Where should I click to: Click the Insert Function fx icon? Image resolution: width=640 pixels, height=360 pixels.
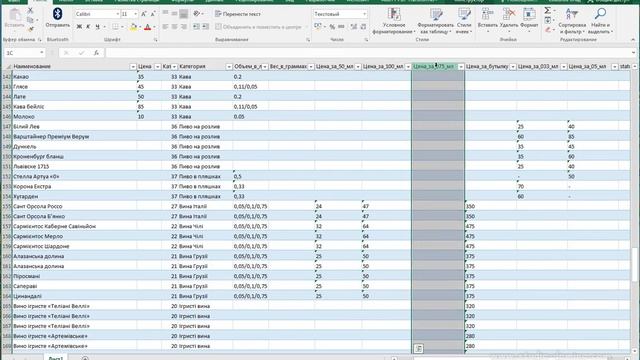click(x=96, y=53)
